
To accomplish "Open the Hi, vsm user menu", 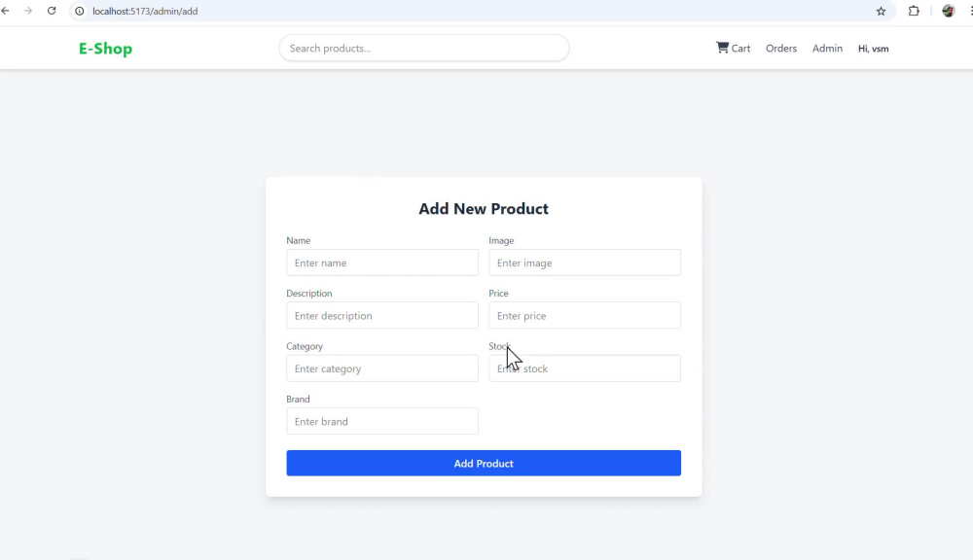I will click(873, 49).
